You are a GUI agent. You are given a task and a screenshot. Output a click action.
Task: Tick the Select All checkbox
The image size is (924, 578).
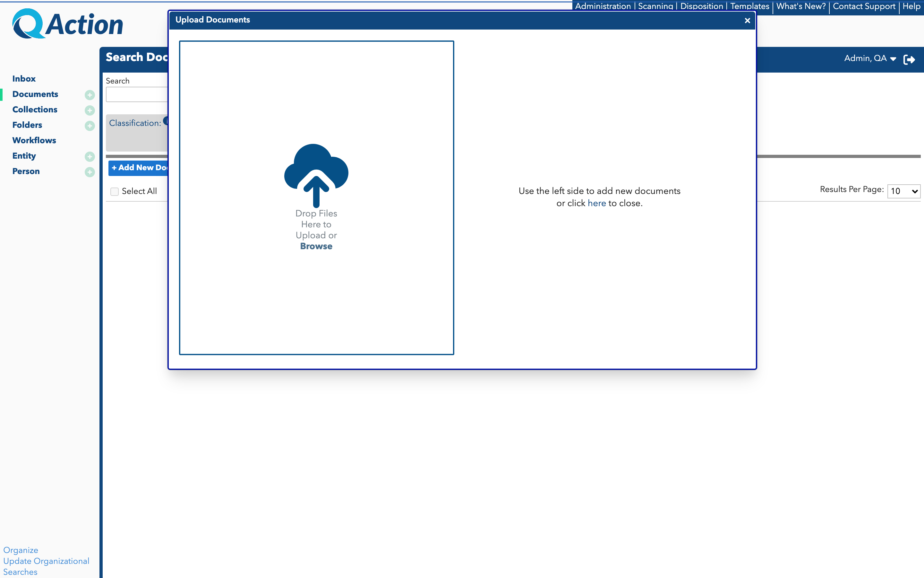115,191
